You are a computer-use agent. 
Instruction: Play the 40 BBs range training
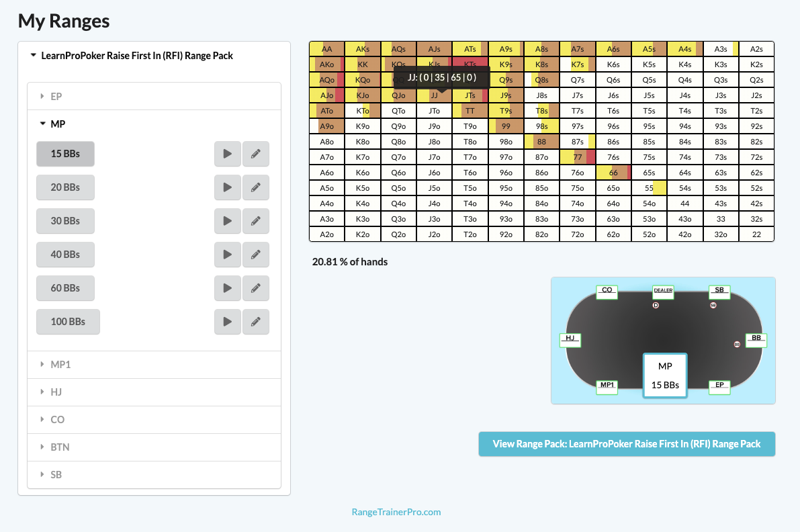pos(228,255)
